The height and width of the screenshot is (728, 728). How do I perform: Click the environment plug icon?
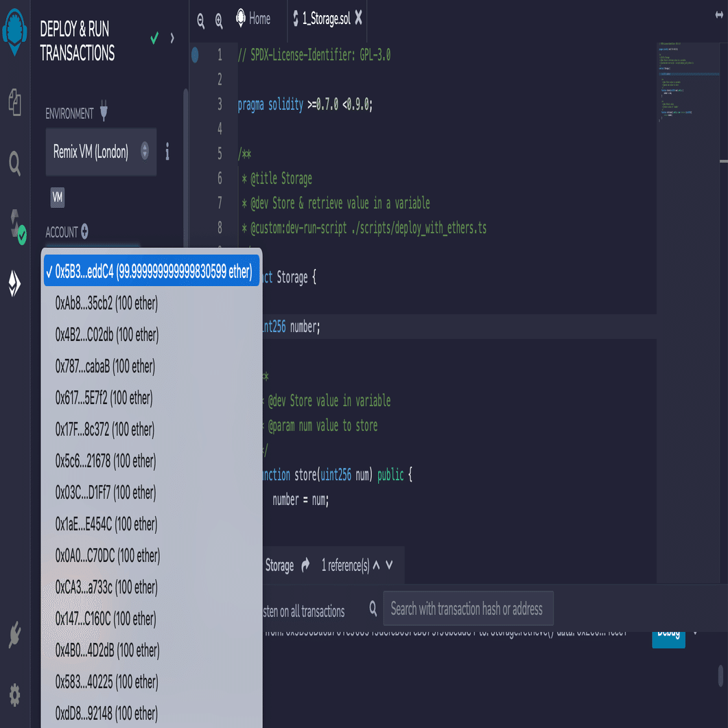tap(104, 110)
